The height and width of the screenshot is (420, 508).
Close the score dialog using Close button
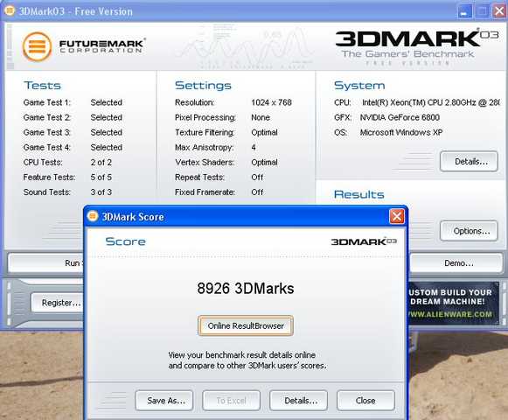pos(365,401)
